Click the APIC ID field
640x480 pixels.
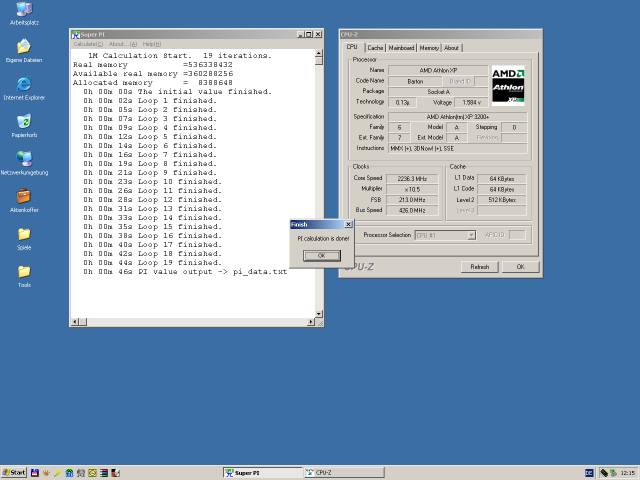coord(517,235)
